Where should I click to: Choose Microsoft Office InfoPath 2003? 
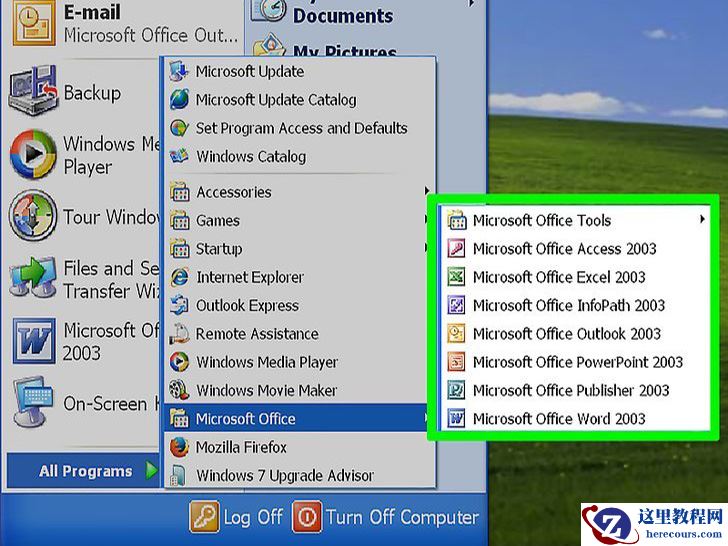coord(574,305)
